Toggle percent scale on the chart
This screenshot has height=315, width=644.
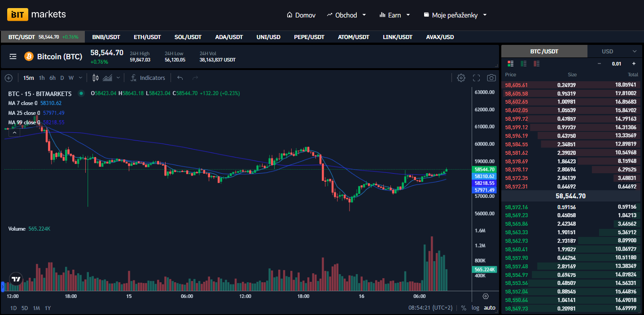pyautogui.click(x=464, y=308)
